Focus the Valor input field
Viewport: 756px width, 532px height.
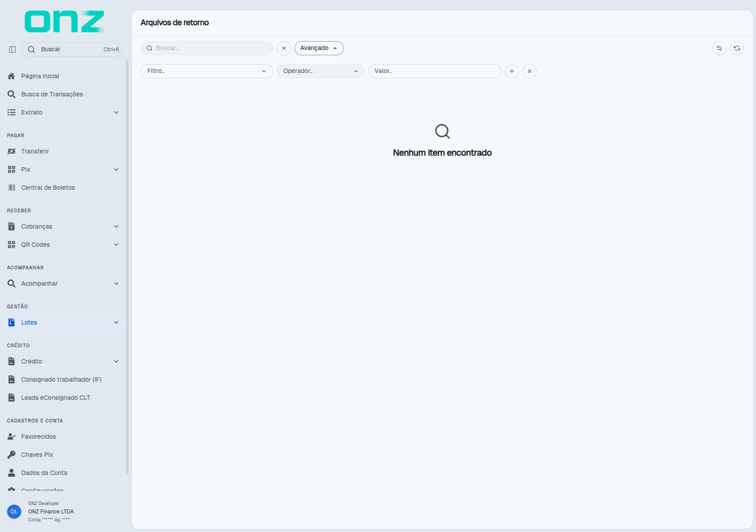[x=435, y=71]
